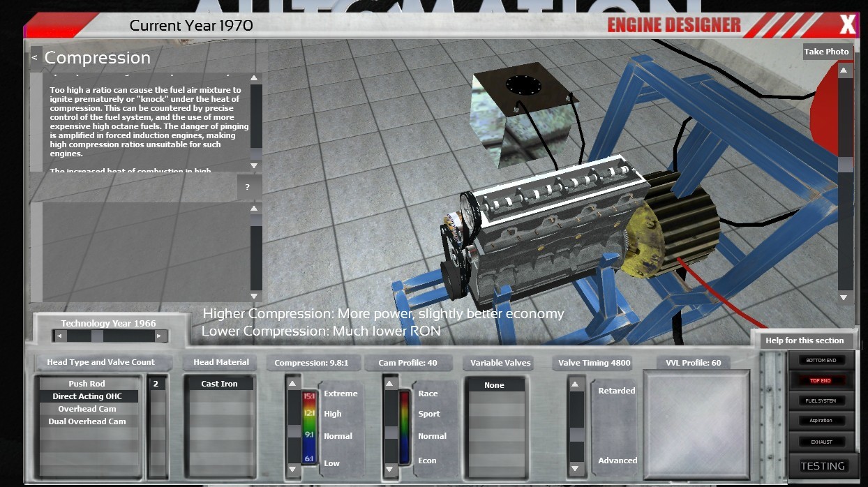The image size is (868, 487).
Task: Raise compression with the slider's up arrow
Action: click(293, 384)
